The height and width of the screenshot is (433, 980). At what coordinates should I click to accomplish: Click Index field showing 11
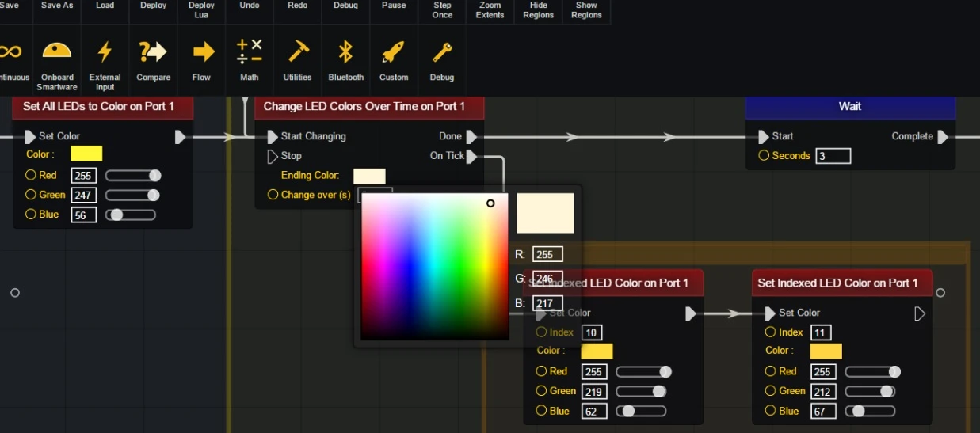[x=821, y=332]
